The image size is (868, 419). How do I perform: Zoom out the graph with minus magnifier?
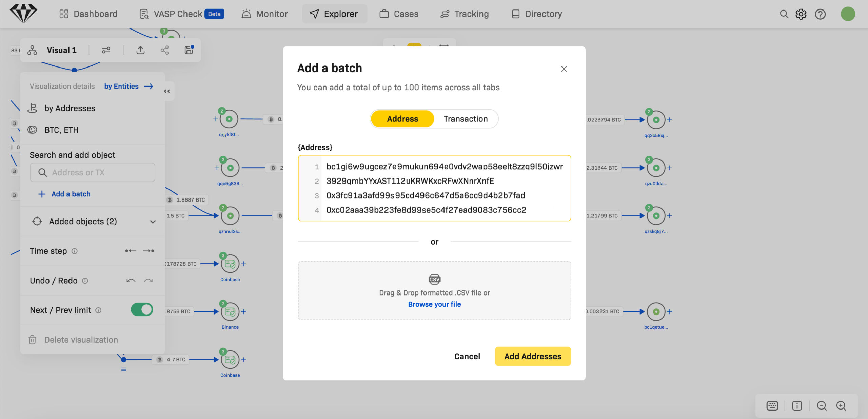(822, 405)
